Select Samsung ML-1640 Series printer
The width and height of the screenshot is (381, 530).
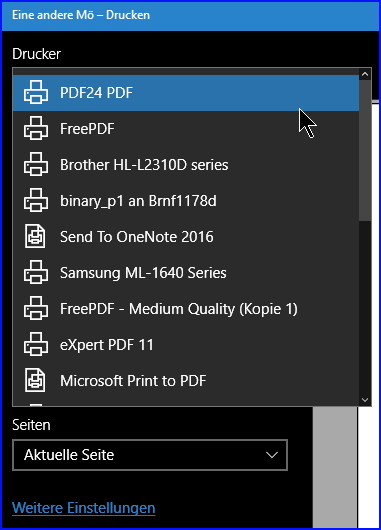[x=186, y=272]
